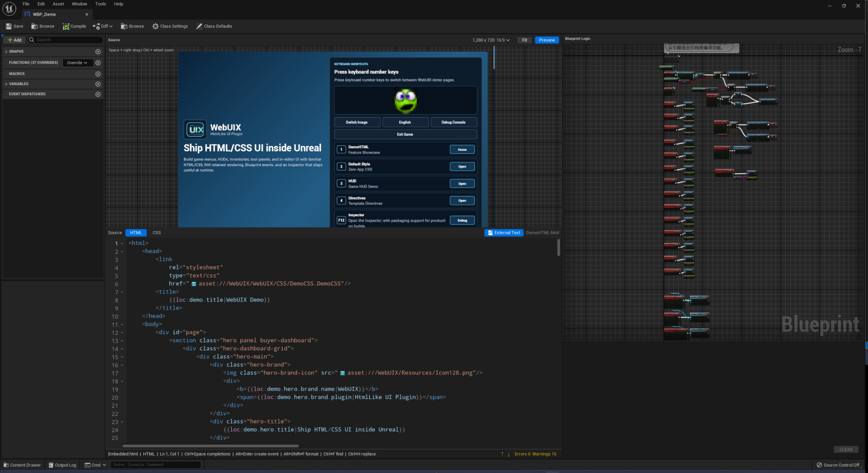Collapse the body tag fold at line 11
Screen dimensions: 868x473
click(x=122, y=325)
